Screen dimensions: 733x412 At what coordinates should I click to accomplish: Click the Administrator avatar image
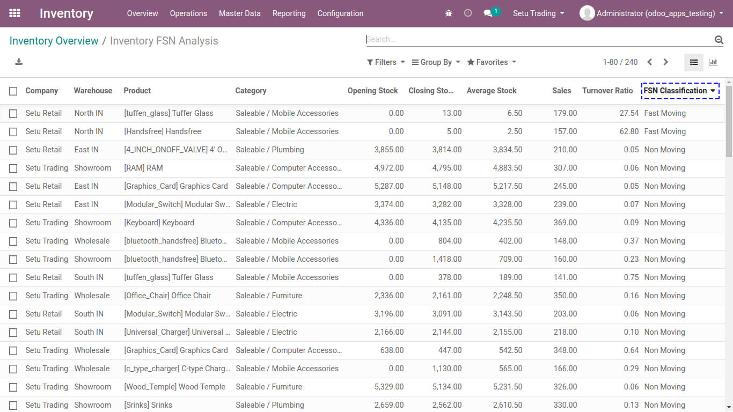587,13
